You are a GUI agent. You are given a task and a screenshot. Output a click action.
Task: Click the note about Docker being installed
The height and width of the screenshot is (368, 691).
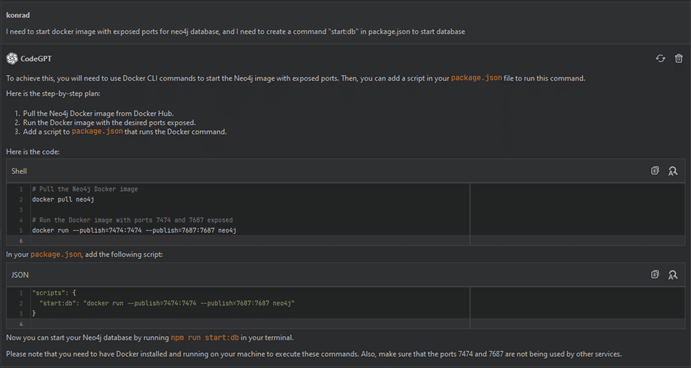(x=314, y=354)
